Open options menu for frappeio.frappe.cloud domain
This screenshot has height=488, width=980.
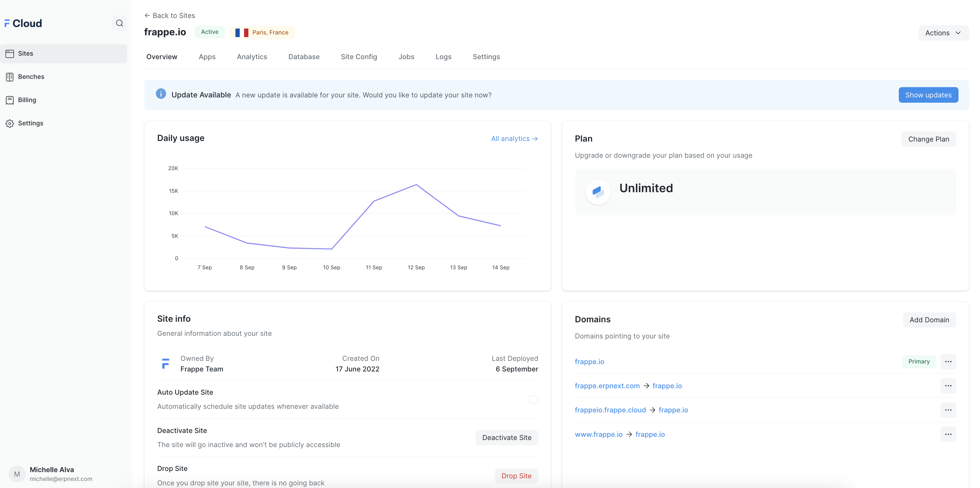(x=948, y=410)
